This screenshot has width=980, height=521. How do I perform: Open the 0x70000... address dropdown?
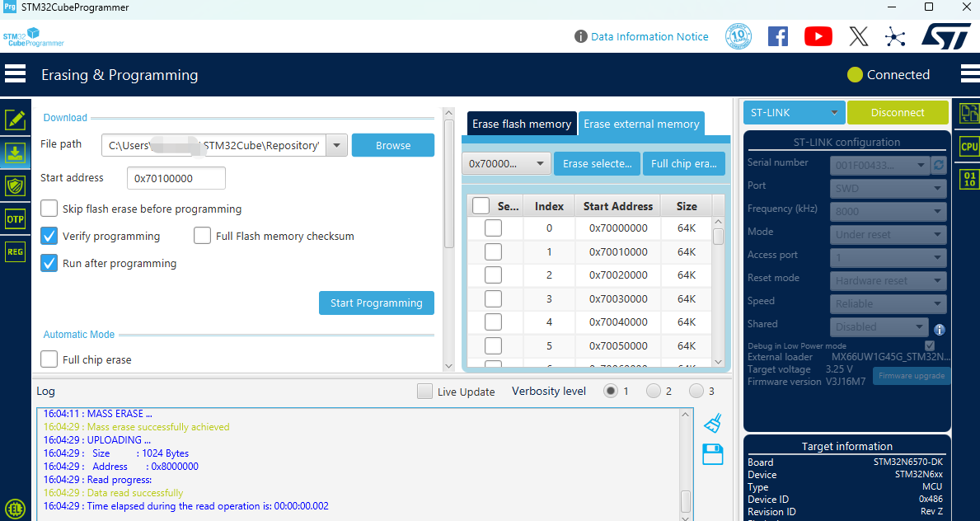coord(506,164)
